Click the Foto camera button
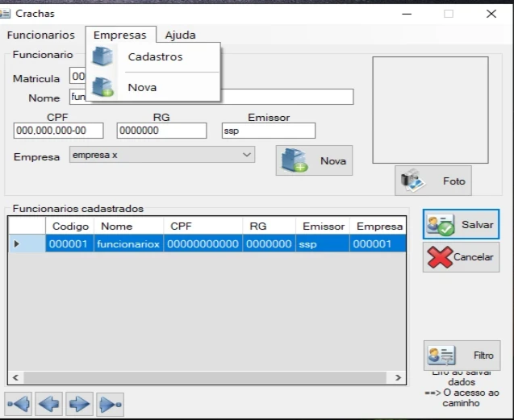 click(x=433, y=181)
